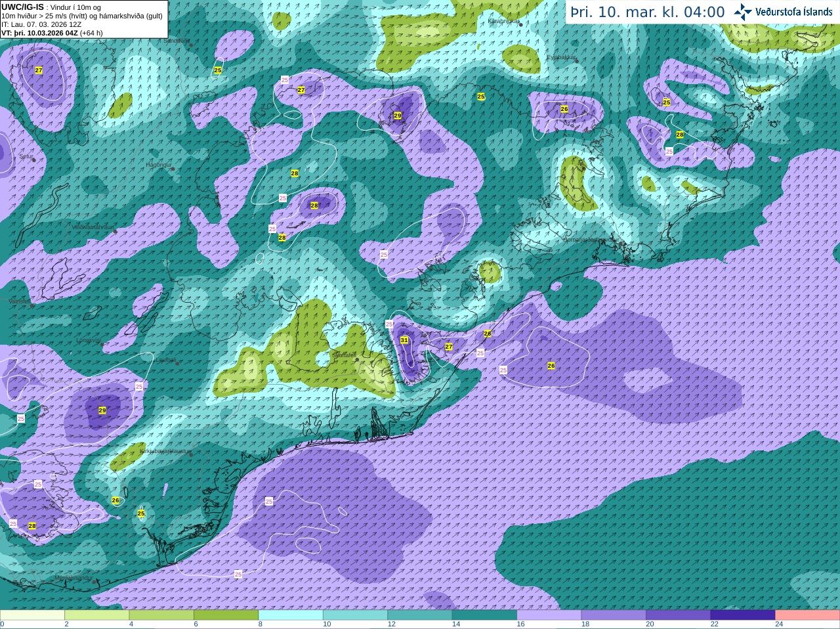Pick the pink legend swatch above 24 m/s

(x=808, y=615)
